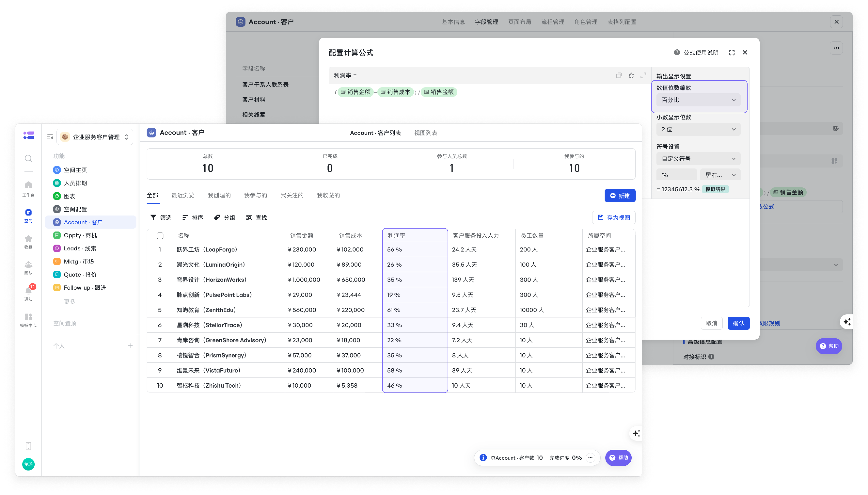Open the 公式使用说明 help link

coord(696,52)
